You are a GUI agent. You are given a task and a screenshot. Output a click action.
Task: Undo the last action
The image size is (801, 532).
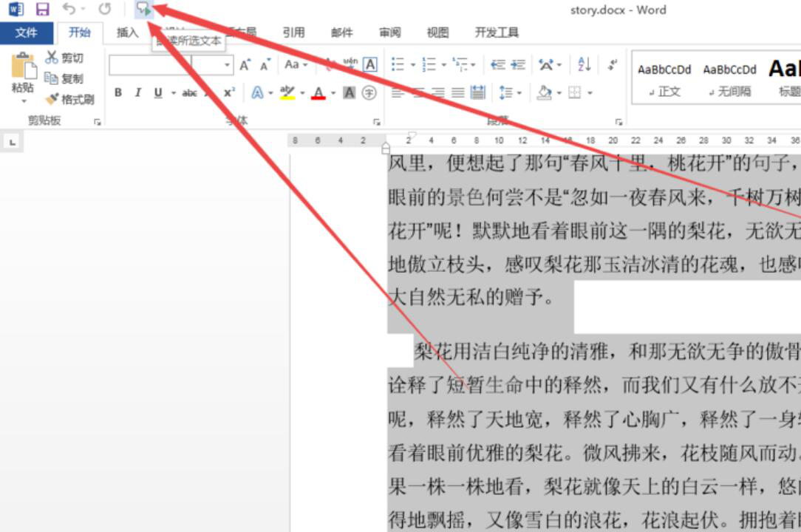coord(69,9)
